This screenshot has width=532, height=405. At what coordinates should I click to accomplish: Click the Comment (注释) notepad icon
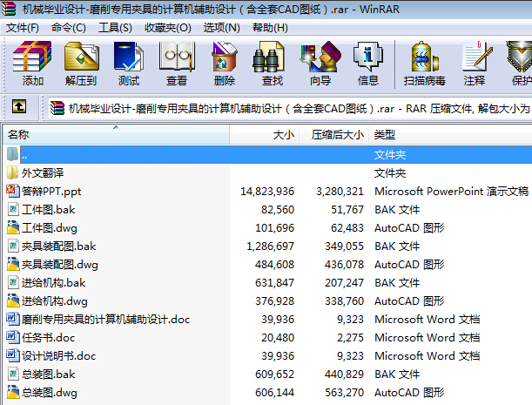(x=477, y=57)
